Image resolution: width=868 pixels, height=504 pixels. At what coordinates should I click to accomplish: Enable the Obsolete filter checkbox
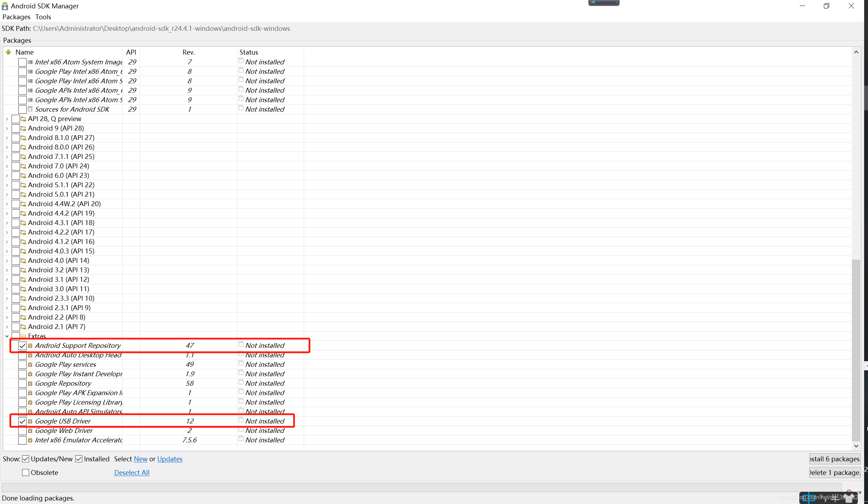click(26, 473)
